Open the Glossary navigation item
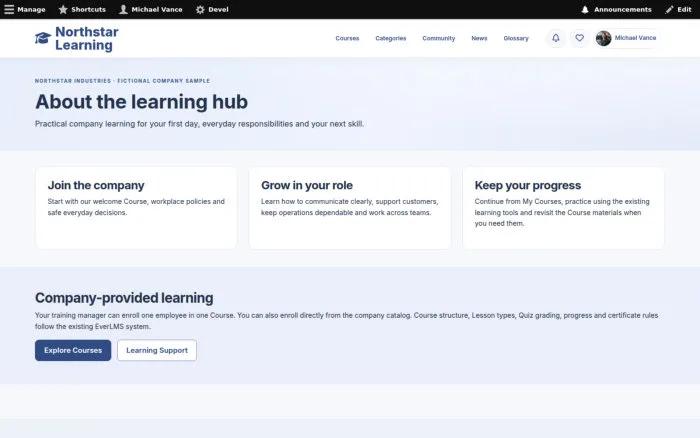The height and width of the screenshot is (438, 700). click(x=516, y=38)
